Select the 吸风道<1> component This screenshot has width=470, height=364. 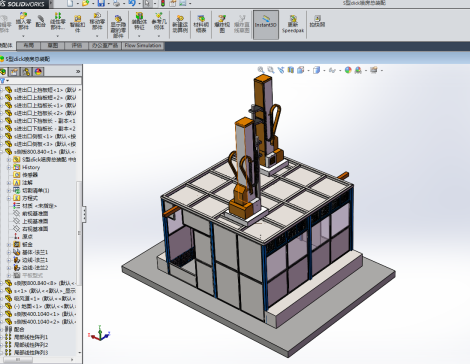[40, 299]
